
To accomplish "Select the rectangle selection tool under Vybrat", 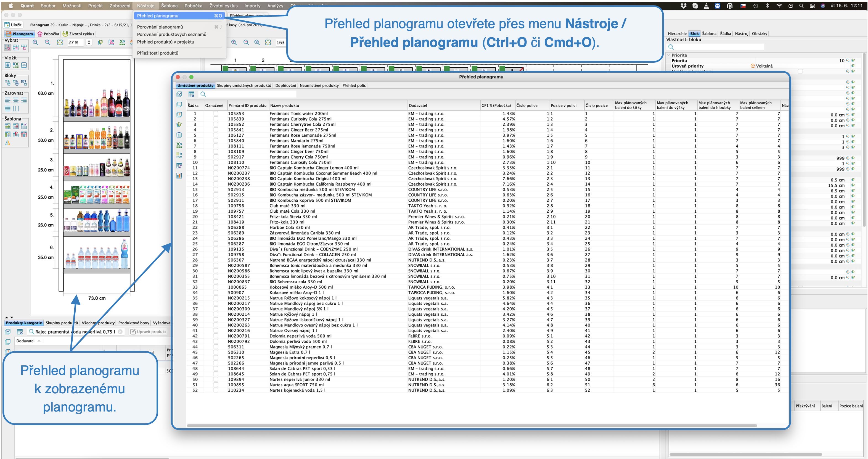I will (7, 48).
